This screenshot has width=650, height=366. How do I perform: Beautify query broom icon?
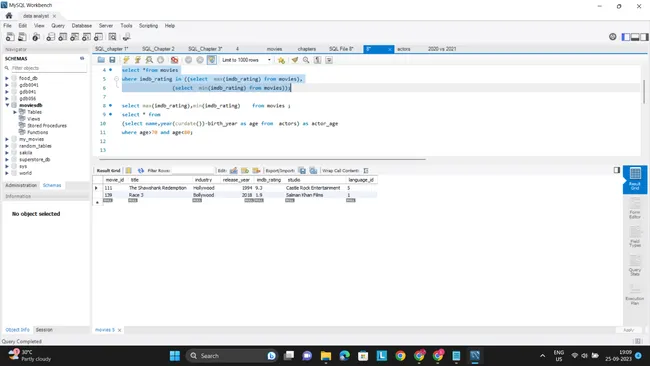click(295, 60)
